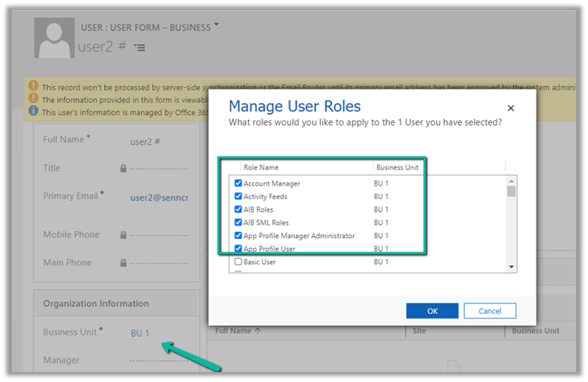Click the blue information notification icon

(x=33, y=111)
